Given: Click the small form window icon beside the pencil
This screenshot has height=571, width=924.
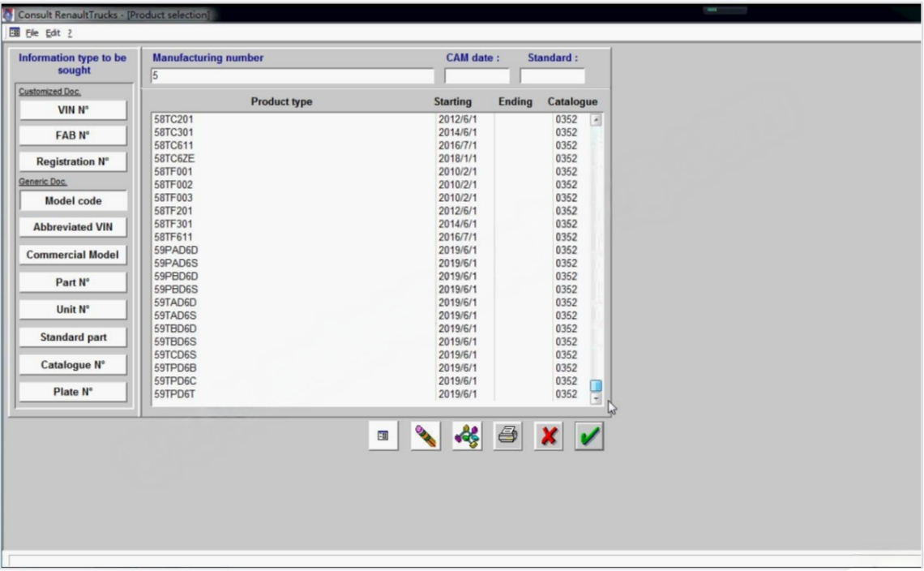Looking at the screenshot, I should click(x=383, y=436).
